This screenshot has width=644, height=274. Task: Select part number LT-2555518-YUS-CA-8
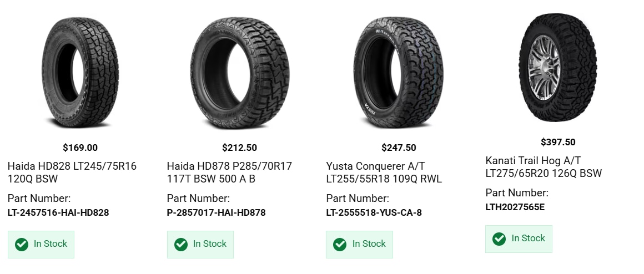[x=374, y=212]
